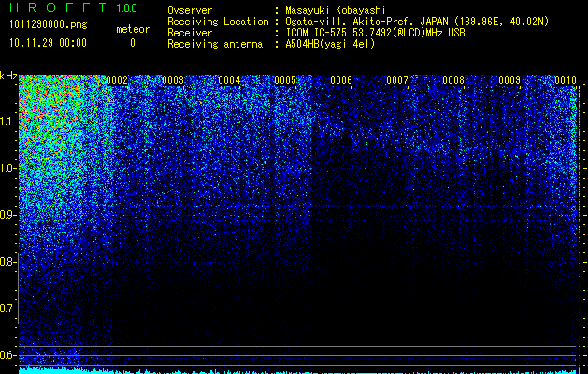Click the 0.6 frequency axis label
Viewport: 588px width, 374px height.
[7, 355]
